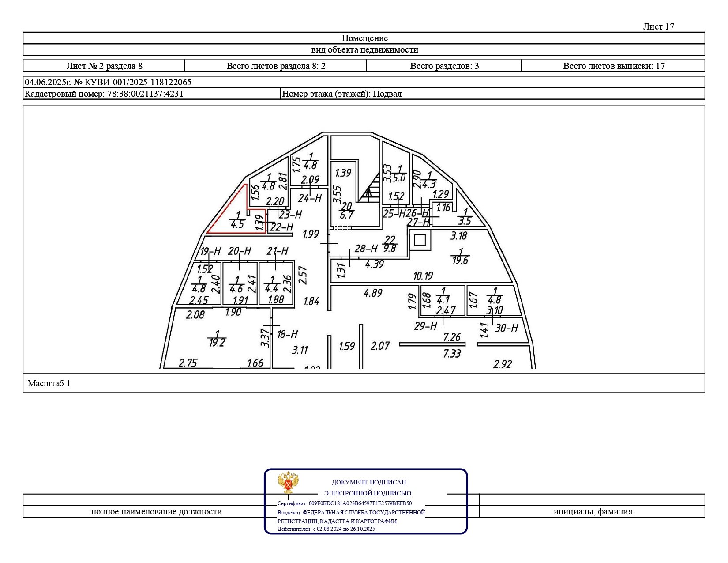The height and width of the screenshot is (563, 728).
Task: Click the 'Помещение' heading
Action: [x=364, y=38]
